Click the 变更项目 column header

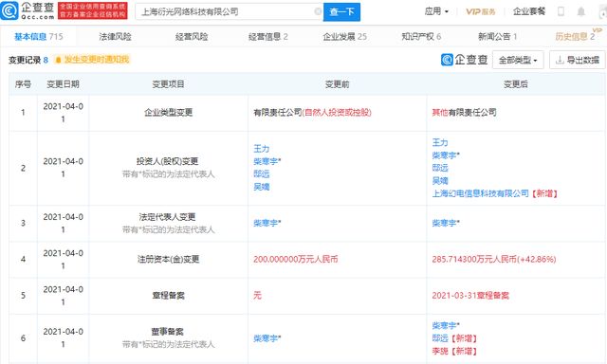pos(168,84)
